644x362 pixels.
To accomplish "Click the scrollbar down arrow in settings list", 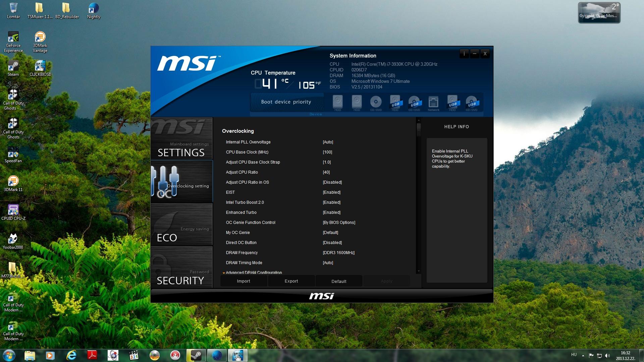I will [x=419, y=271].
